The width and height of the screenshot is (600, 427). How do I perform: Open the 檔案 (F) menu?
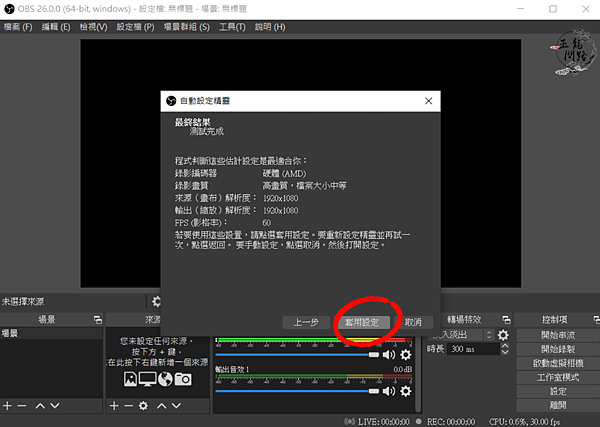click(x=18, y=27)
